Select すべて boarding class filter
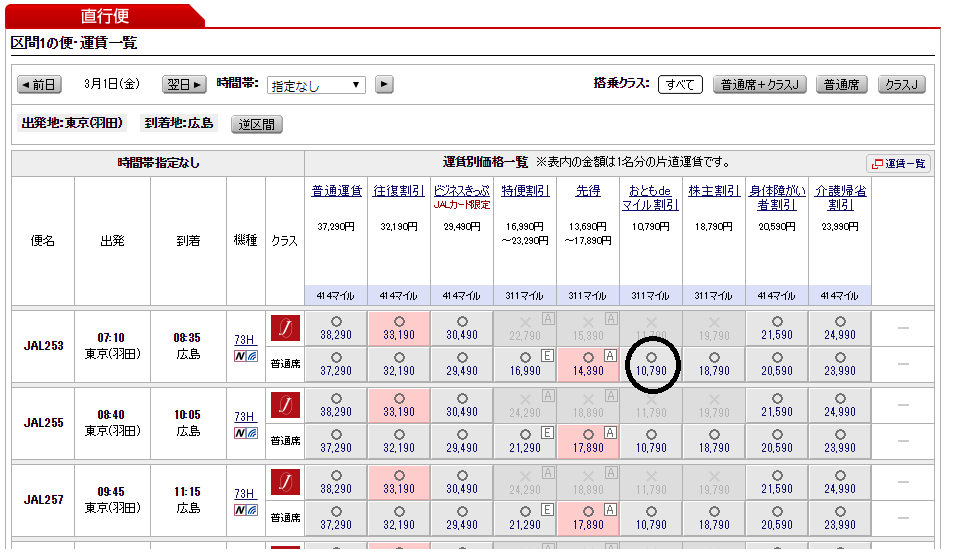Image resolution: width=953 pixels, height=560 pixels. pos(680,85)
